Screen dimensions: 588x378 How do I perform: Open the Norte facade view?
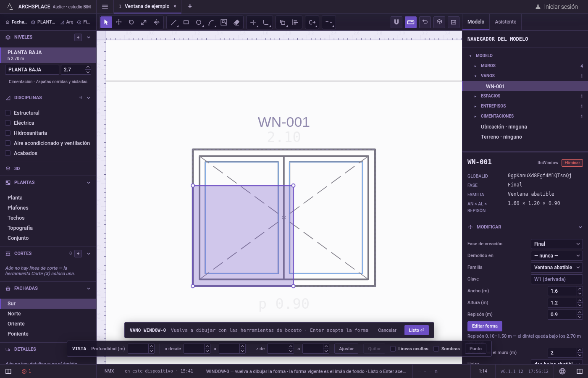(48, 314)
